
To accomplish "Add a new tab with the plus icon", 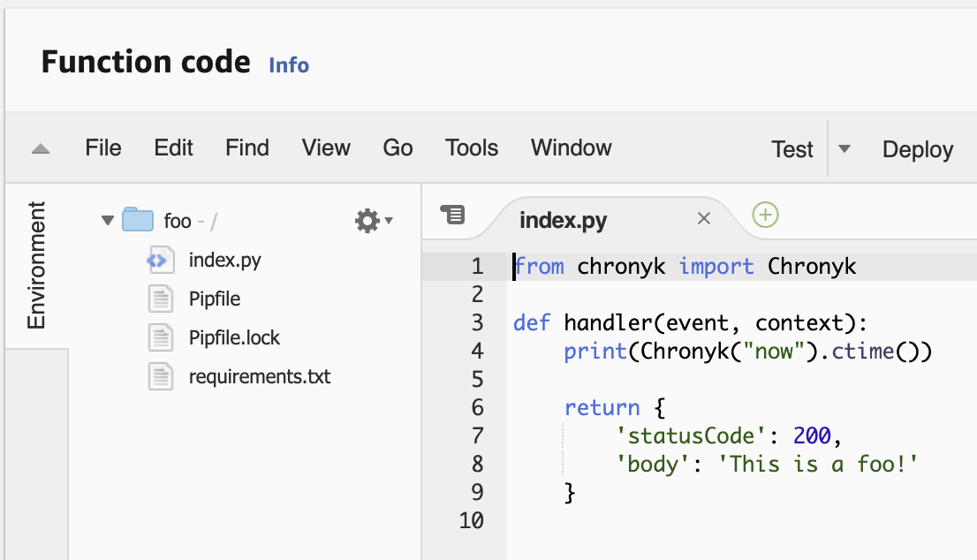I will [x=765, y=215].
